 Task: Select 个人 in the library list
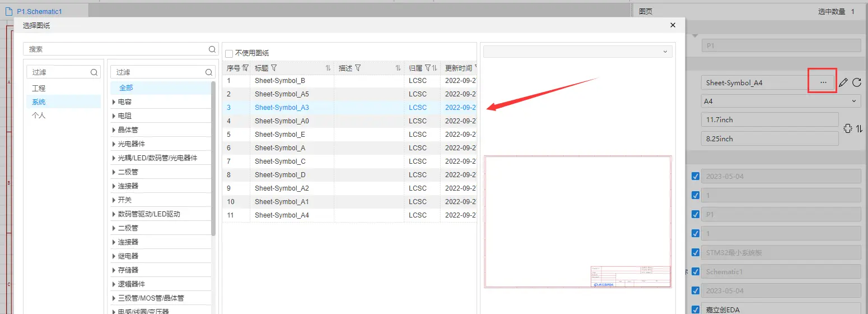tap(39, 116)
